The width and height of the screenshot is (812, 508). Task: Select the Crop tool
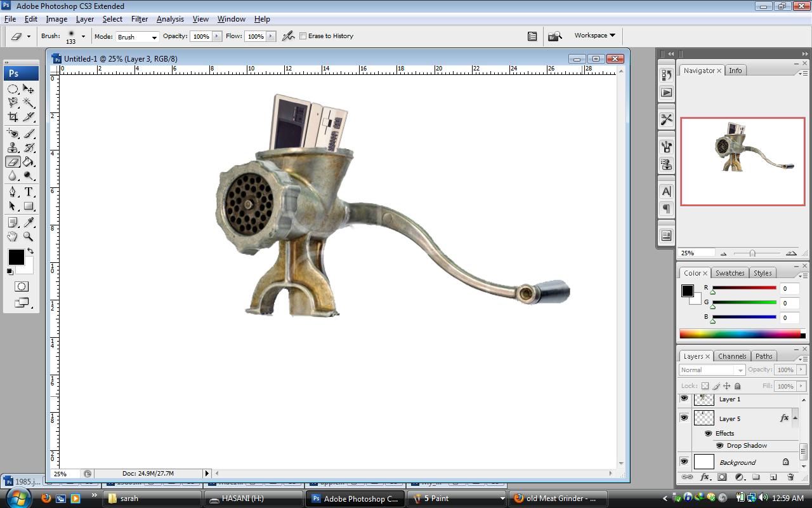point(13,117)
